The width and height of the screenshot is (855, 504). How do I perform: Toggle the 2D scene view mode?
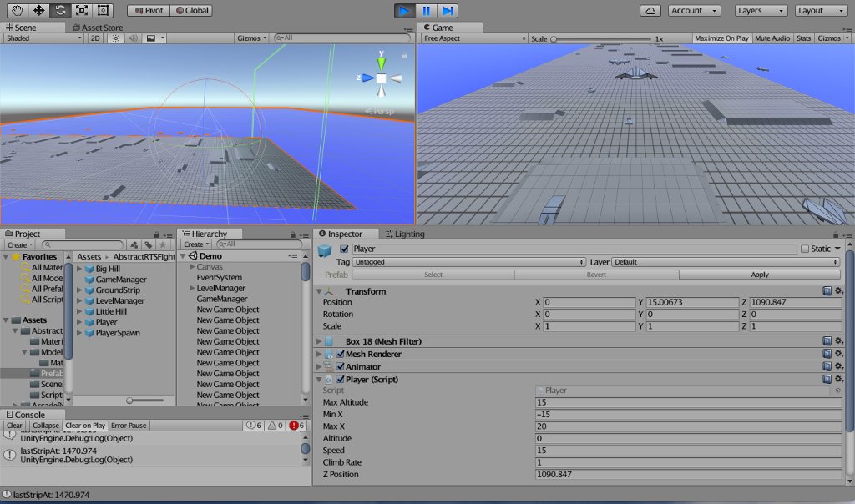pos(95,38)
